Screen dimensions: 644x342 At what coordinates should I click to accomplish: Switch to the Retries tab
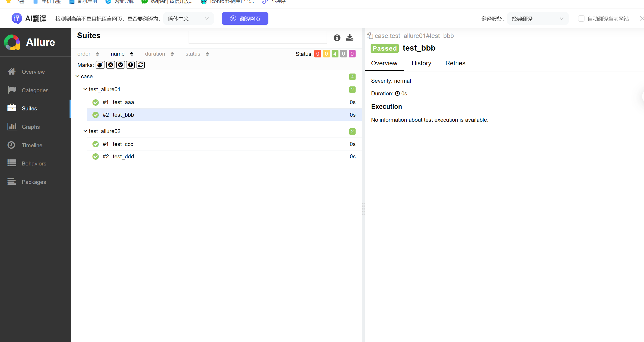coord(455,63)
